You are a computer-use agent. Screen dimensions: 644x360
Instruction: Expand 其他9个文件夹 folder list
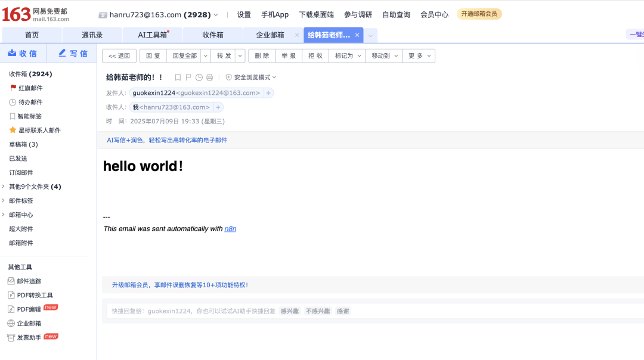pyautogui.click(x=5, y=186)
